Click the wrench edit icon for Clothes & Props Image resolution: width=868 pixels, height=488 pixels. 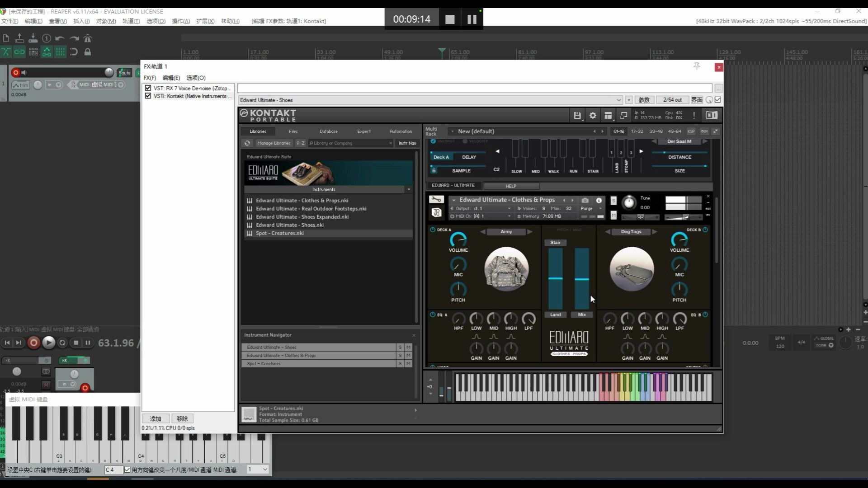(x=436, y=199)
